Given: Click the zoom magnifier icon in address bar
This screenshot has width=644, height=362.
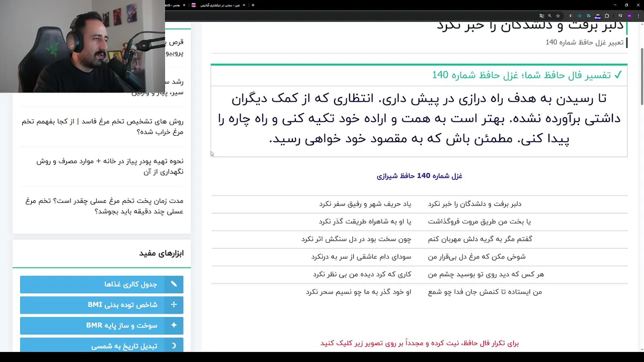Looking at the screenshot, I should pos(550,16).
